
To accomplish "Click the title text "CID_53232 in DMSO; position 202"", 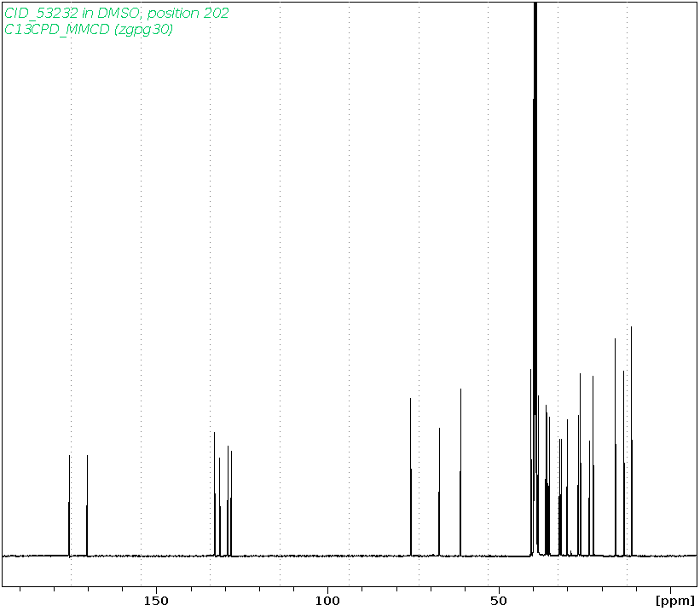I will tap(117, 14).
